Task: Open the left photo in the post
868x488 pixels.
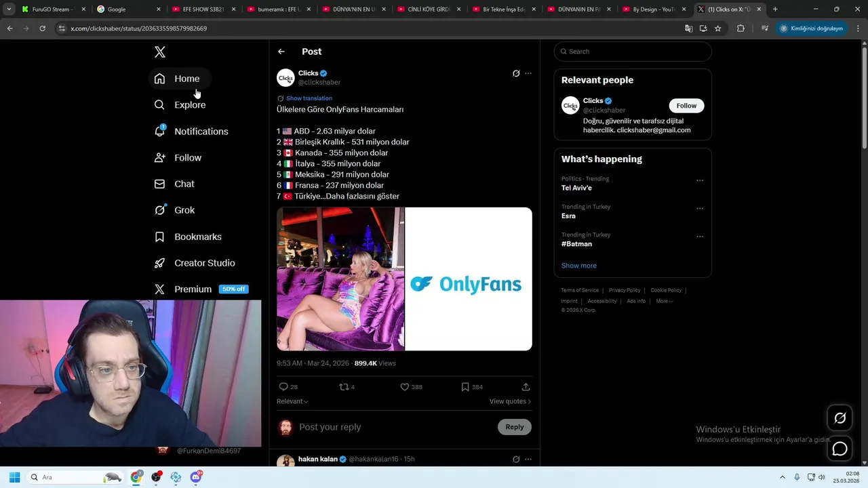Action: point(340,279)
